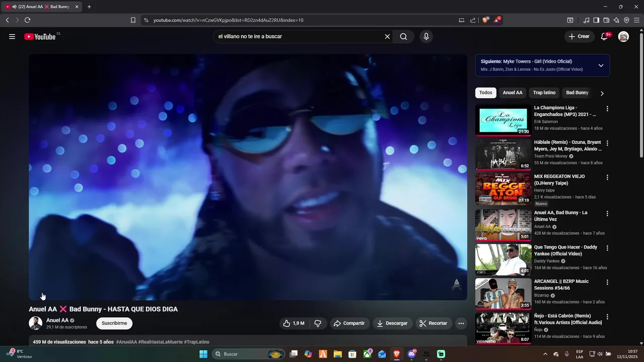Toggle the Brave sidebar panel
The image size is (644, 362).
click(596, 20)
